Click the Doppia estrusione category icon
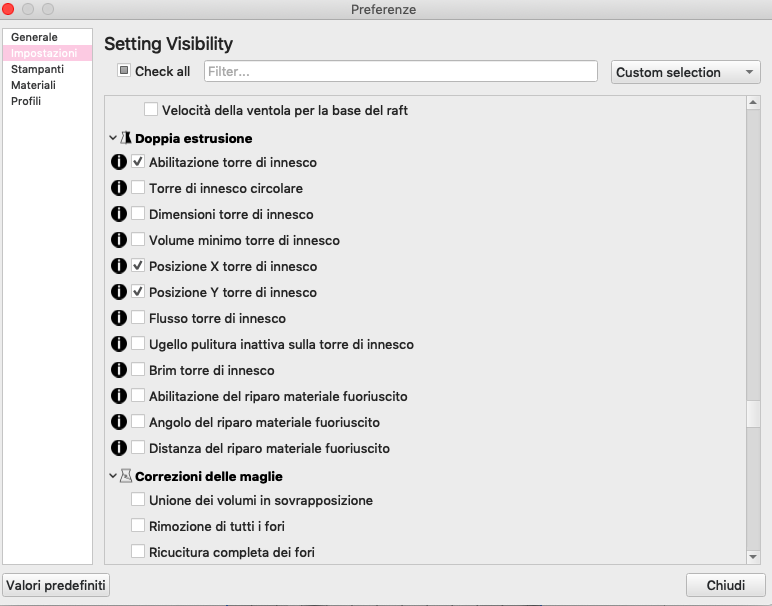This screenshot has width=772, height=606. pos(126,138)
